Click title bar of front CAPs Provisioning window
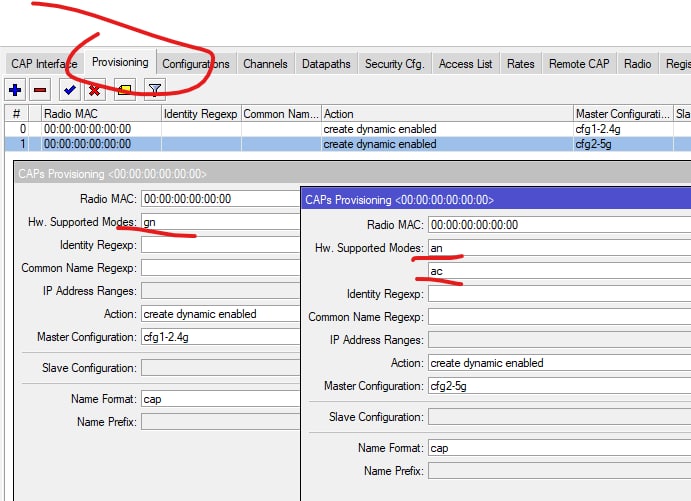This screenshot has width=691, height=501. (496, 200)
